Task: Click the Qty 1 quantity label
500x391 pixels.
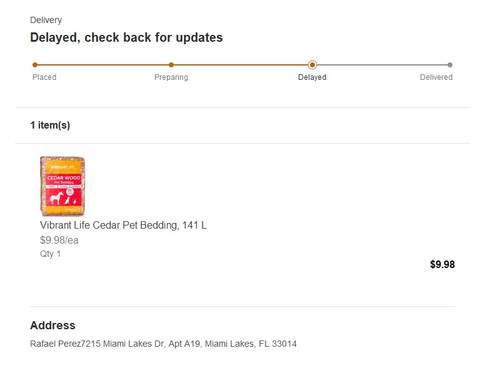Action: [50, 254]
